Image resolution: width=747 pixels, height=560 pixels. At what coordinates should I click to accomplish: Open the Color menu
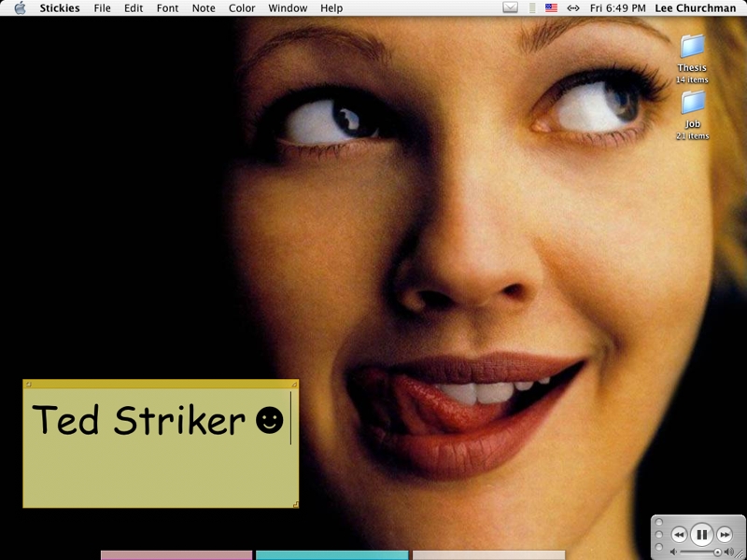pyautogui.click(x=242, y=8)
